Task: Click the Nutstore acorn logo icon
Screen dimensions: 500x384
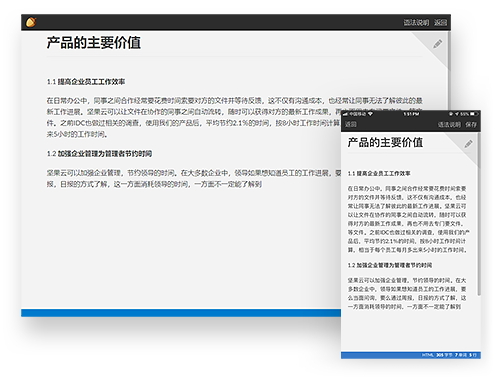Action: (x=31, y=22)
